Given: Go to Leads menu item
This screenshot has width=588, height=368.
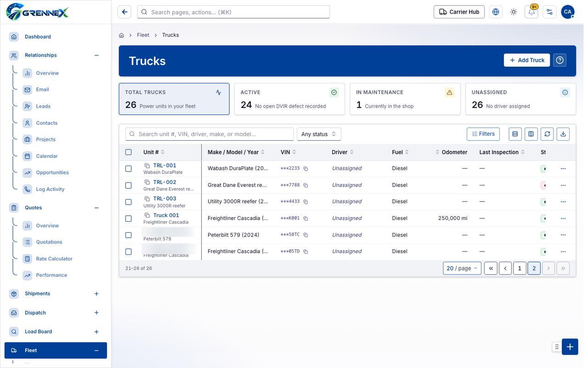Looking at the screenshot, I should tap(43, 106).
